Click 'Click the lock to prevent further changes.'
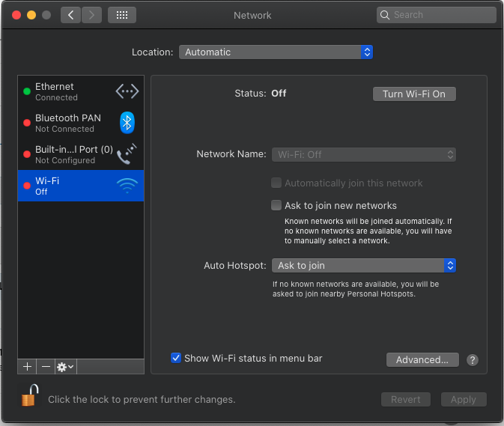The height and width of the screenshot is (426, 504). 142,399
